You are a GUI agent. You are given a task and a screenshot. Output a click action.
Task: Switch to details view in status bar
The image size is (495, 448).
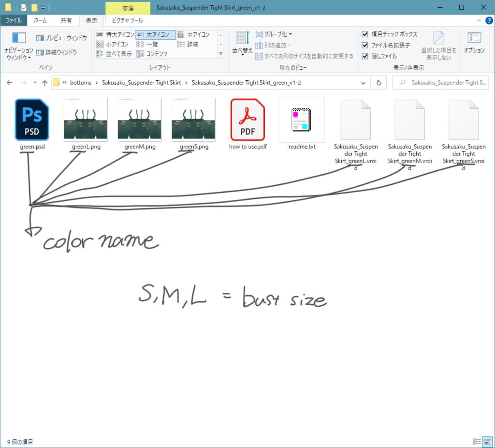[x=476, y=442]
